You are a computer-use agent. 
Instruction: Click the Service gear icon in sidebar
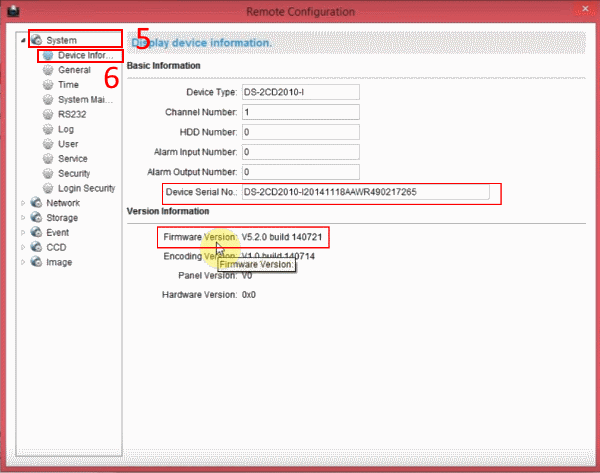(47, 159)
